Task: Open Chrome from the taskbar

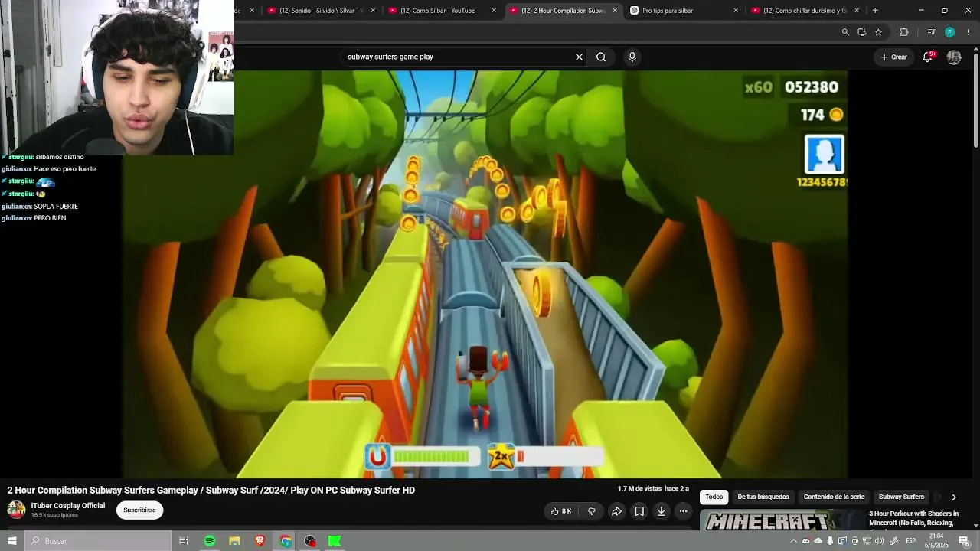Action: 286,541
